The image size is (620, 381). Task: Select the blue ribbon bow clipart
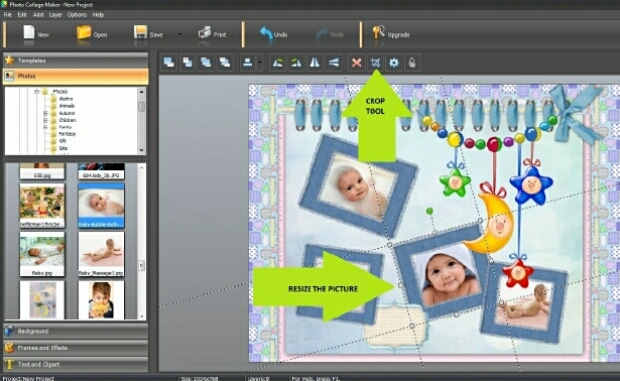577,114
